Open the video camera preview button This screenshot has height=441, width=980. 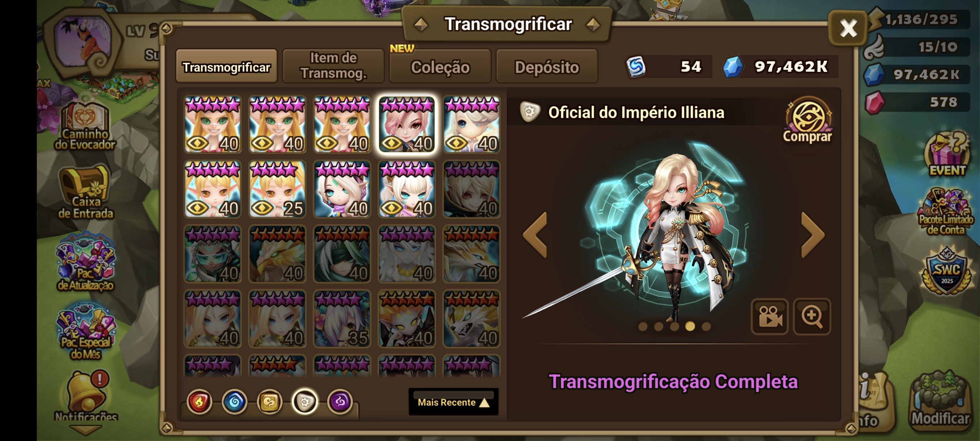(x=769, y=316)
